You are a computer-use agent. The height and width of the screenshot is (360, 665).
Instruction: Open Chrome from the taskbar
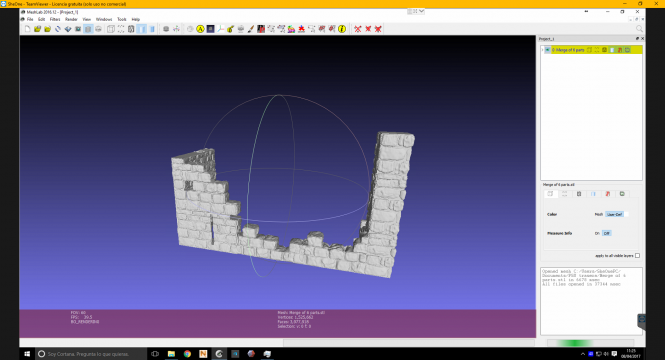(187, 354)
